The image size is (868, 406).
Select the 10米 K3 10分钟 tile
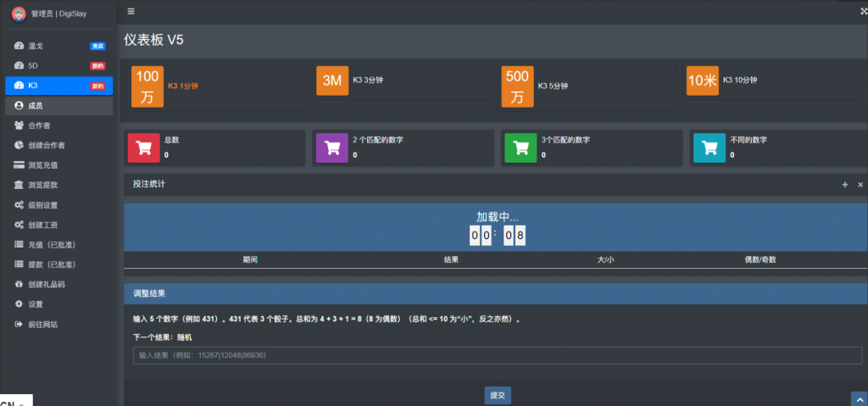click(702, 81)
